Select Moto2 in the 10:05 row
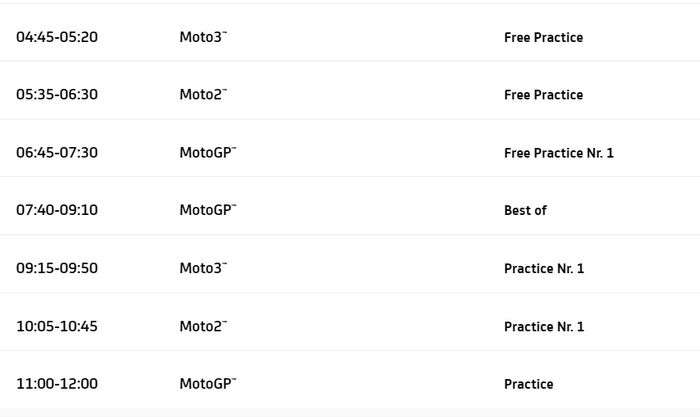This screenshot has width=700, height=417. (x=203, y=327)
